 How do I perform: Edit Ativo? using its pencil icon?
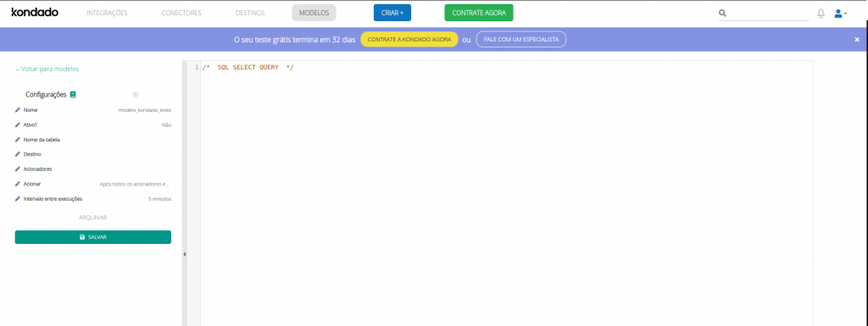click(18, 124)
